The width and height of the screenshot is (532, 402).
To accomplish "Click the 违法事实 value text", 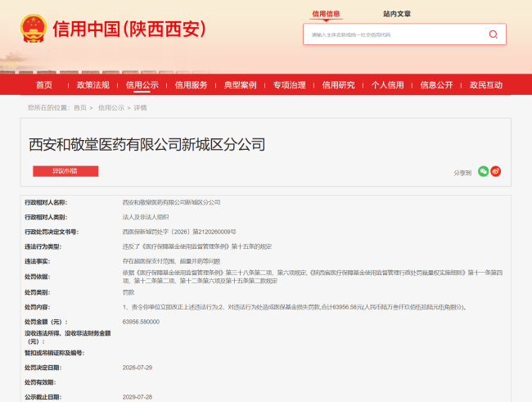I will click(171, 261).
